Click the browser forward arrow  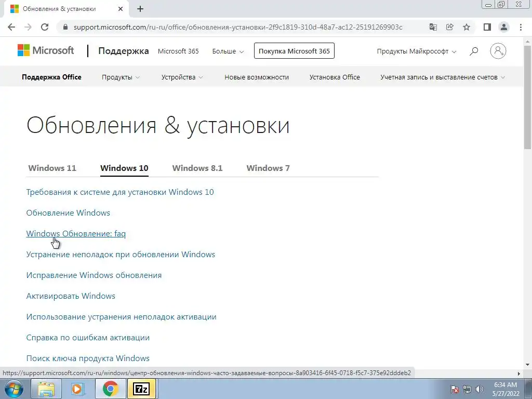coord(28,27)
